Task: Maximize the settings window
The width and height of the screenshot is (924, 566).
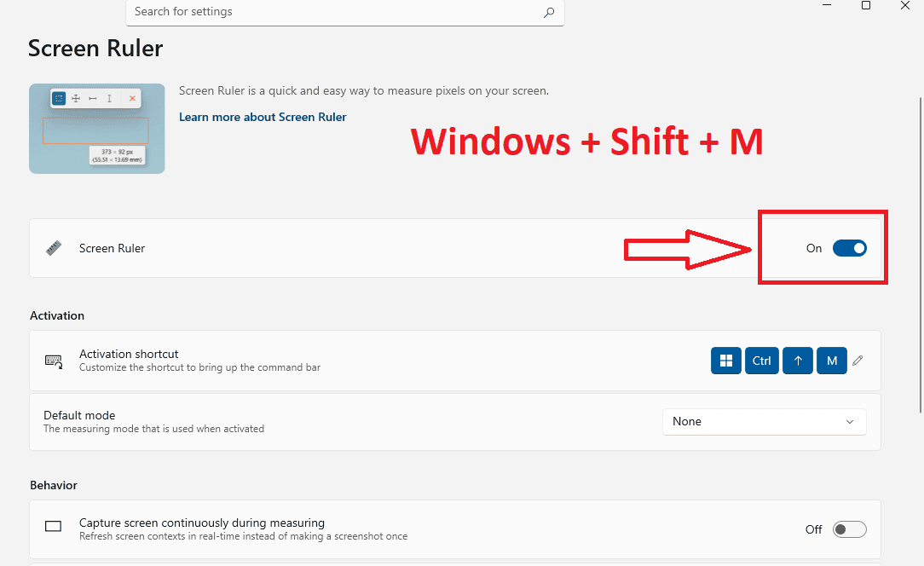Action: [x=866, y=5]
